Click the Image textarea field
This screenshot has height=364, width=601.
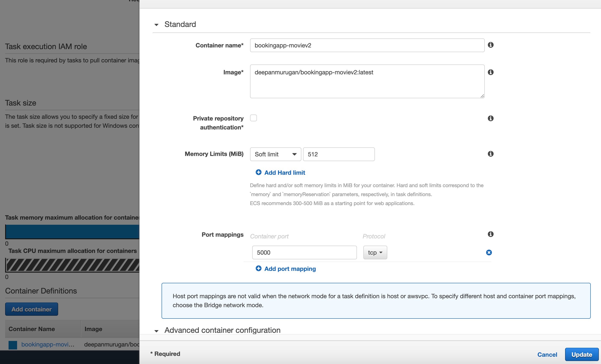pyautogui.click(x=367, y=81)
